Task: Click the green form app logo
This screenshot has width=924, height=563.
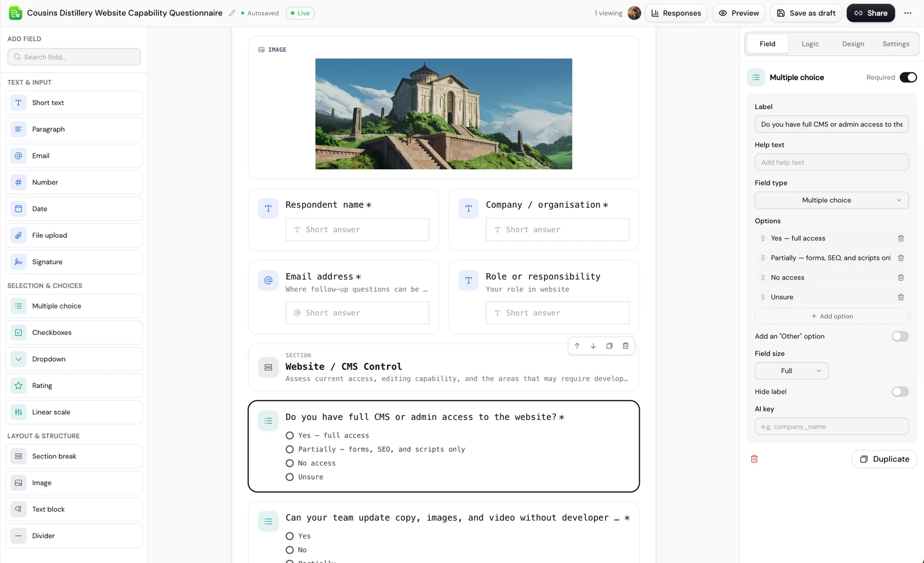Action: tap(15, 13)
